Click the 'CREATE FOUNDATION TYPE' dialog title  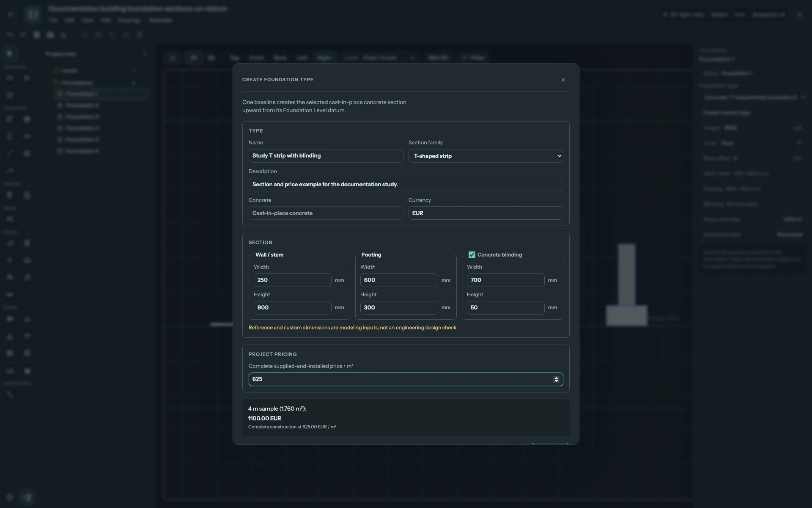[x=277, y=80]
